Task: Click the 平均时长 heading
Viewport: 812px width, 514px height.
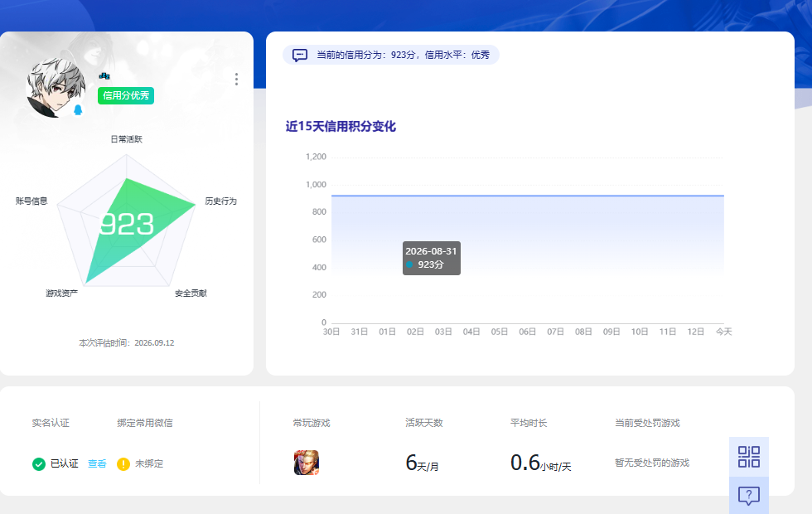Action: pos(529,423)
